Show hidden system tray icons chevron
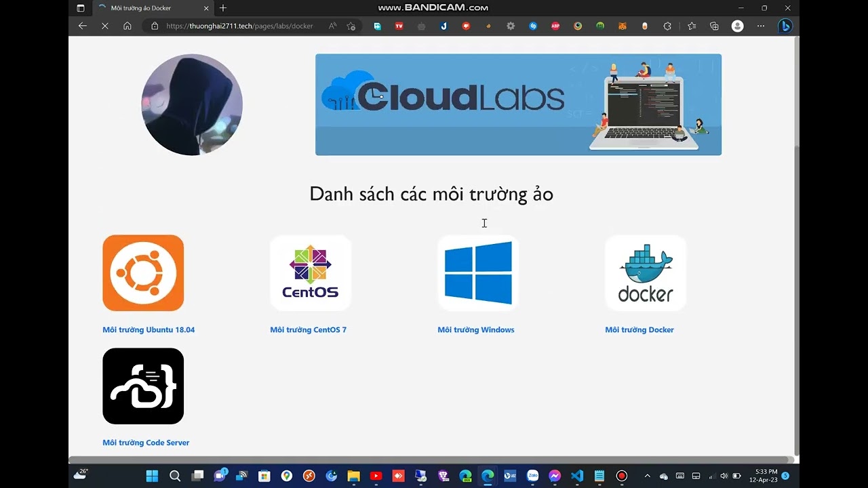 coord(647,476)
